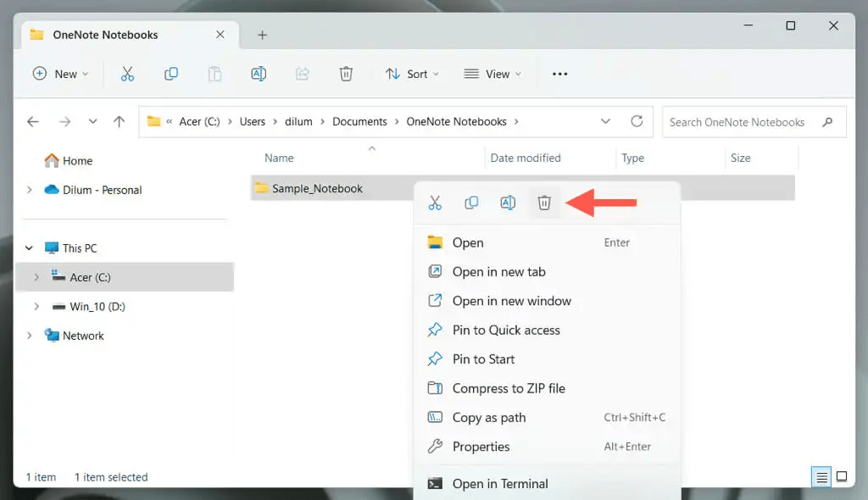Viewport: 868px width, 500px height.
Task: Click Acer (C:) in the address path
Action: 199,121
